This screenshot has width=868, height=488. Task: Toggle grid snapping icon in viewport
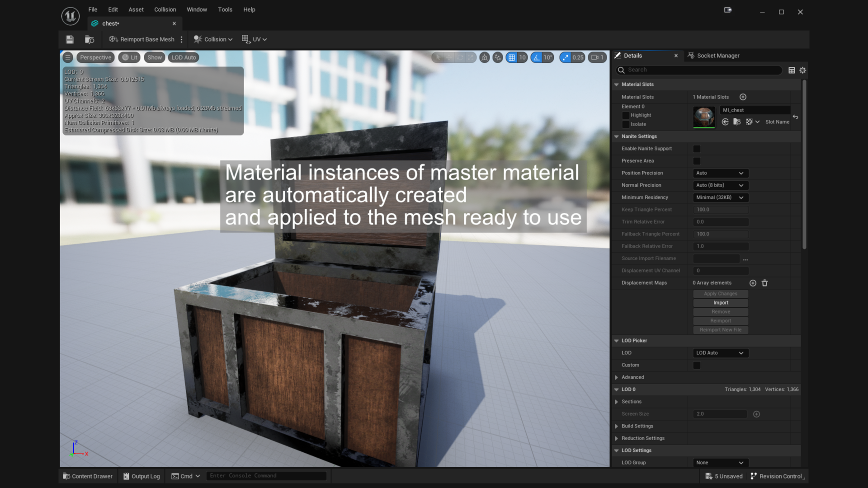(x=511, y=57)
